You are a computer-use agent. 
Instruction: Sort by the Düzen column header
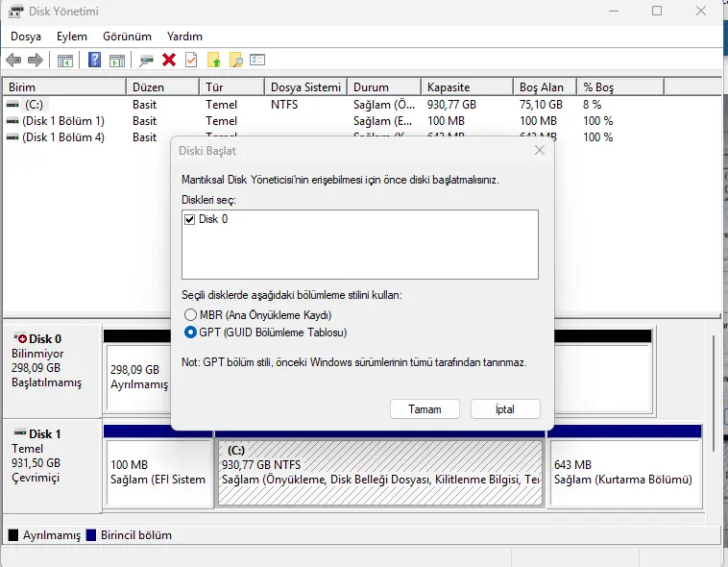pyautogui.click(x=162, y=86)
